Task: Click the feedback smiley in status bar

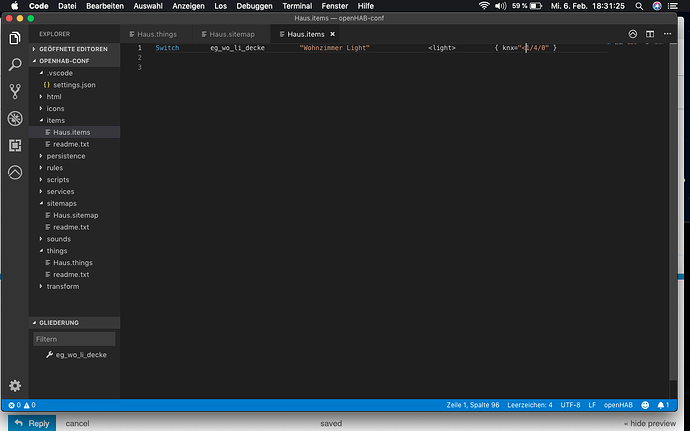Action: click(644, 405)
